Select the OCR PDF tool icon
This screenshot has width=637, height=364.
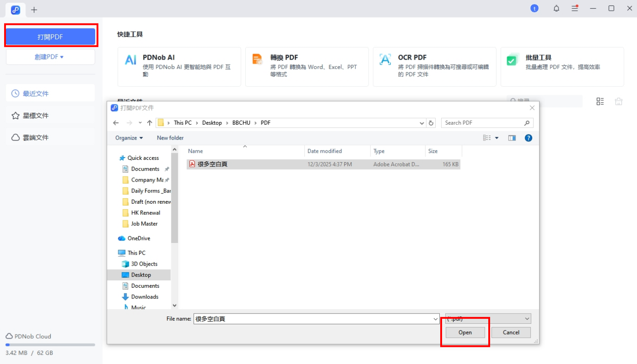385,60
